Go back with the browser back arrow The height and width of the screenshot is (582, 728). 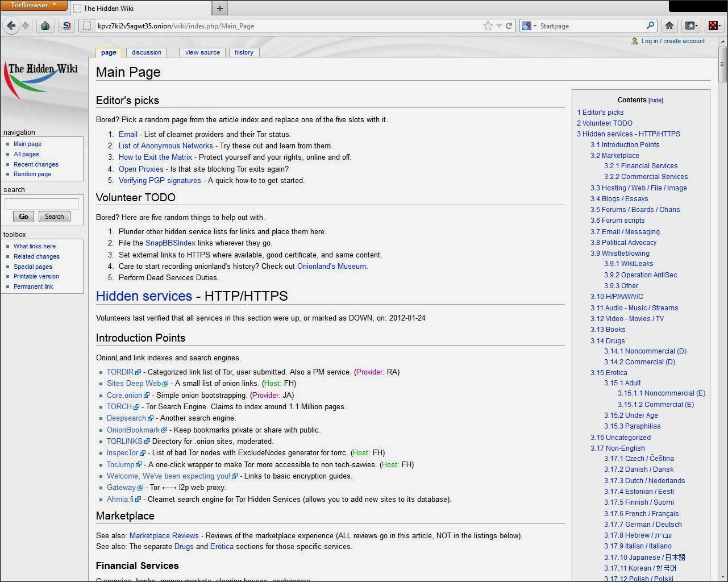coord(11,26)
